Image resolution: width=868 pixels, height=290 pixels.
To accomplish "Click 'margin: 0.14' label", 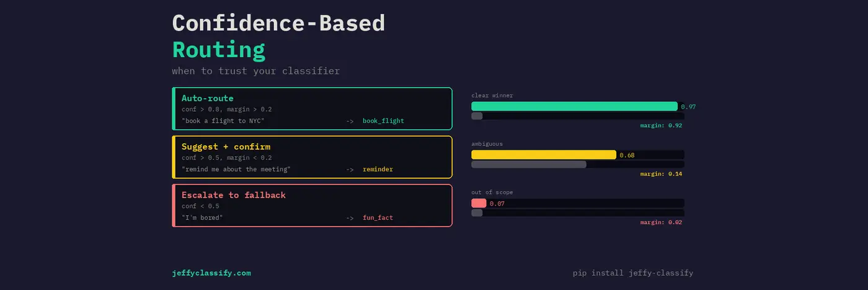I will click(661, 174).
